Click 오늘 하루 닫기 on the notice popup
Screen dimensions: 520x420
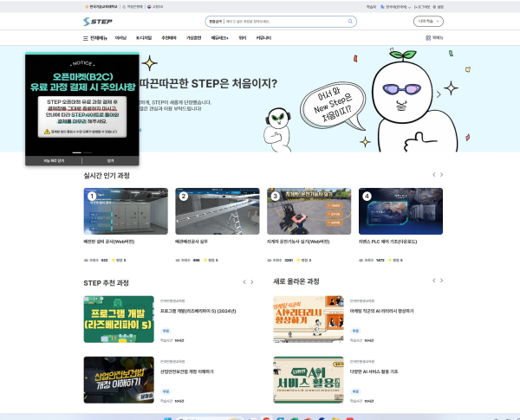54,161
